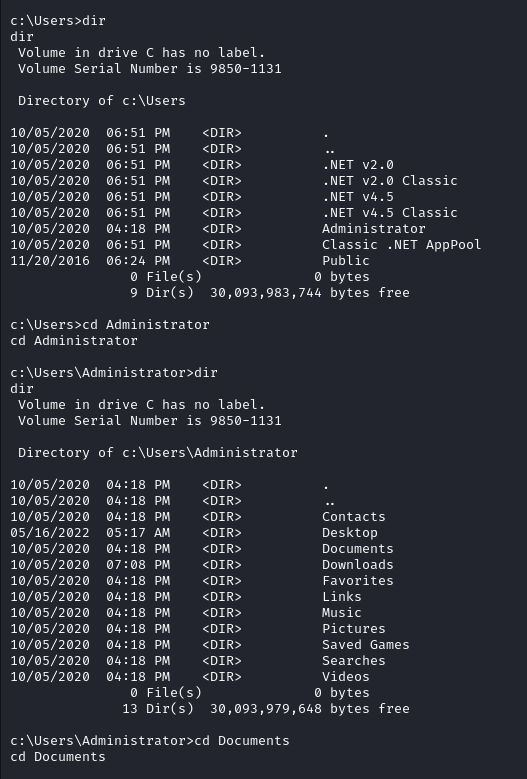Click the '13 Dir(s)' summary line
Viewport: 527px width, 779px height.
coord(266,708)
